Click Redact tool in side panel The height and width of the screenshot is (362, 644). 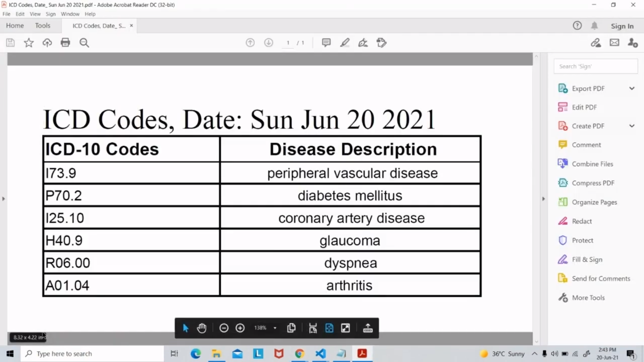582,221
